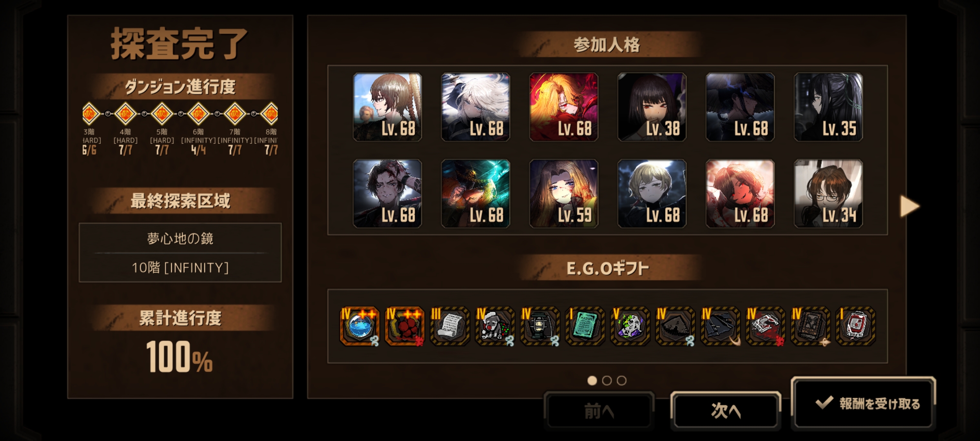The height and width of the screenshot is (441, 980).
Task: Select the lantern E.G.O gift icon
Action: pos(540,326)
